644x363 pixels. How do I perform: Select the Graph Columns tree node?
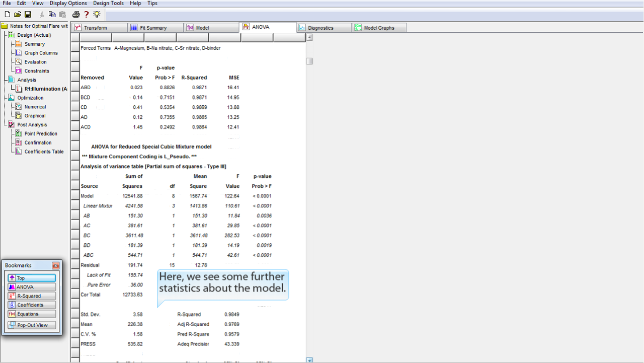(x=41, y=53)
